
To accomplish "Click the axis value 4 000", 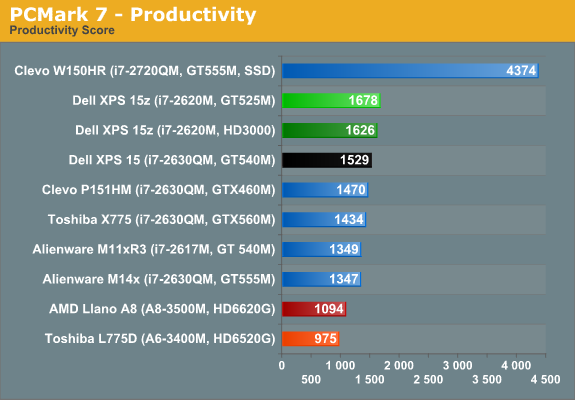I will click(516, 366).
